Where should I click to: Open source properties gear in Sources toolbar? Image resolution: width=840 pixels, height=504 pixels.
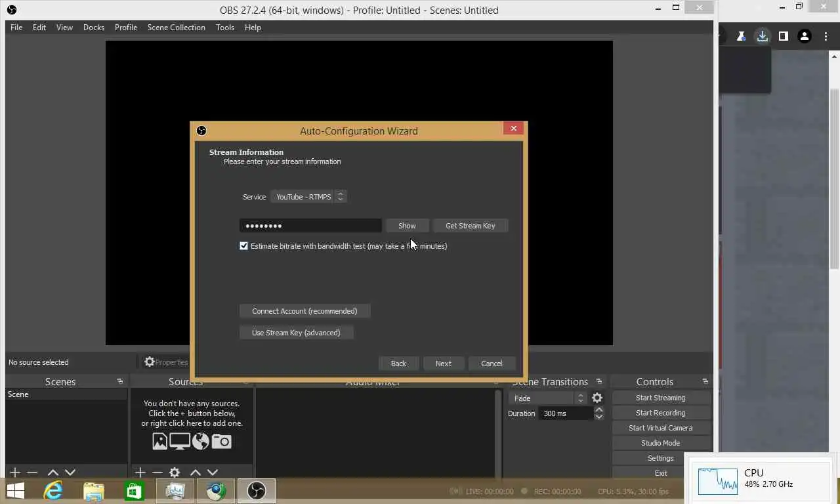pyautogui.click(x=175, y=472)
